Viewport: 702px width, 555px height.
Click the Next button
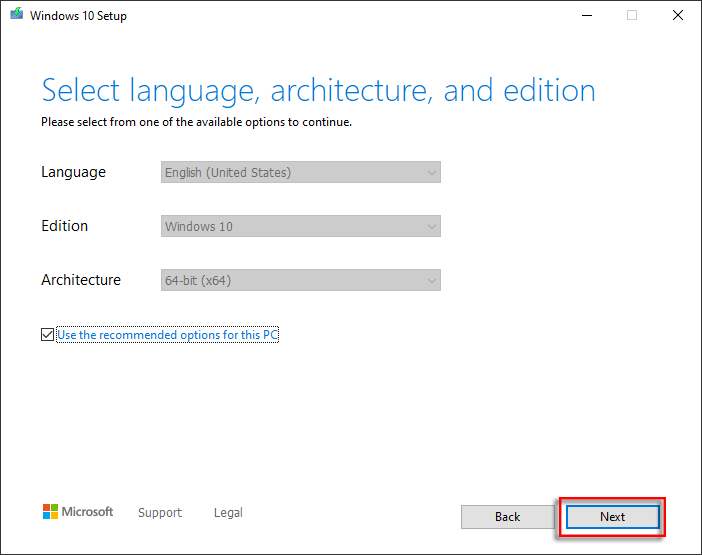612,517
